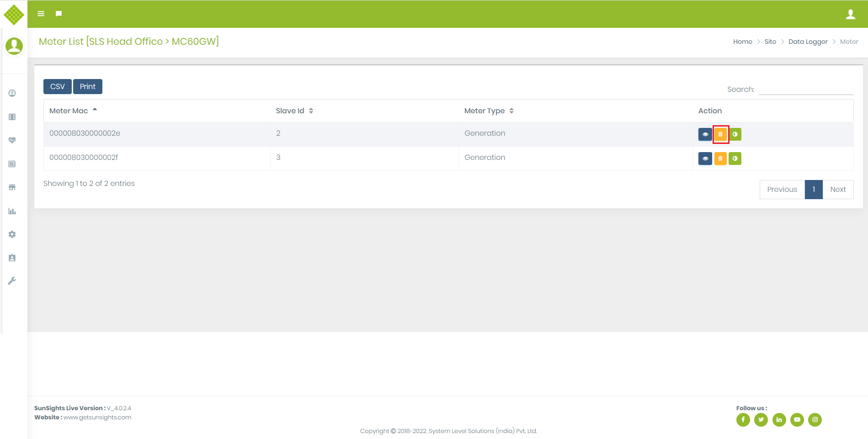Navigate to Site in the breadcrumb

pos(770,42)
